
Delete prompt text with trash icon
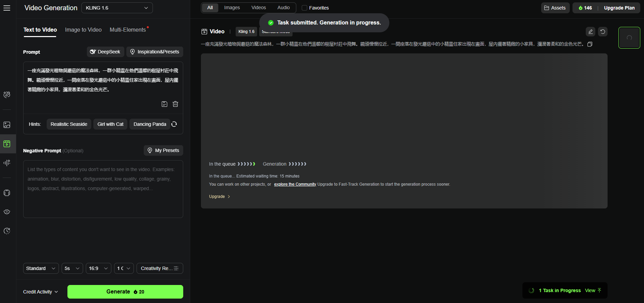point(175,104)
